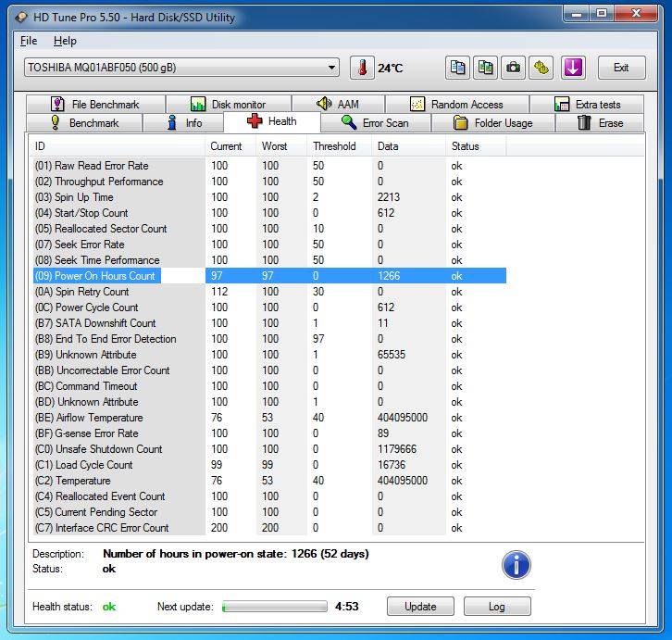Click the Next update progress bar
This screenshot has width=672, height=640.
coord(275,607)
